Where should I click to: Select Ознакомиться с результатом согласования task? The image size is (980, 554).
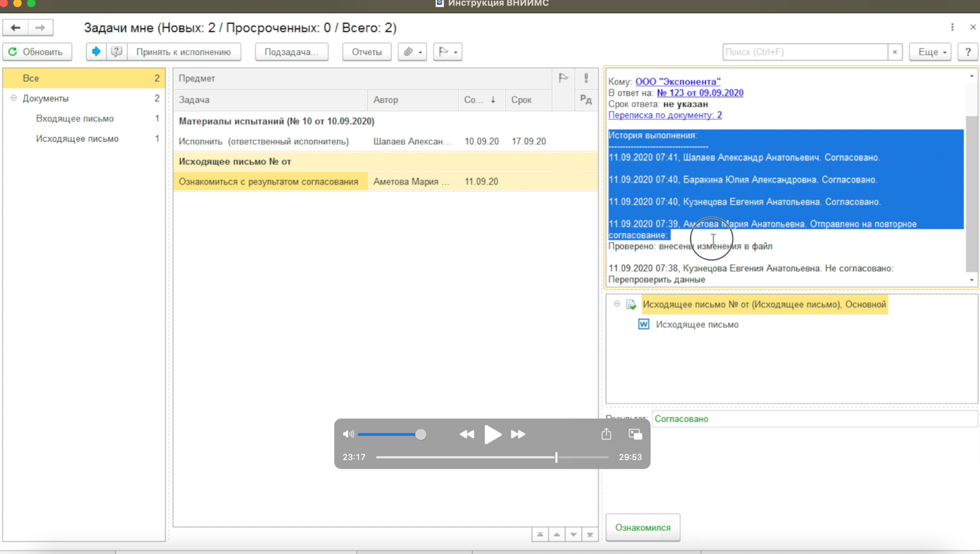pyautogui.click(x=269, y=182)
